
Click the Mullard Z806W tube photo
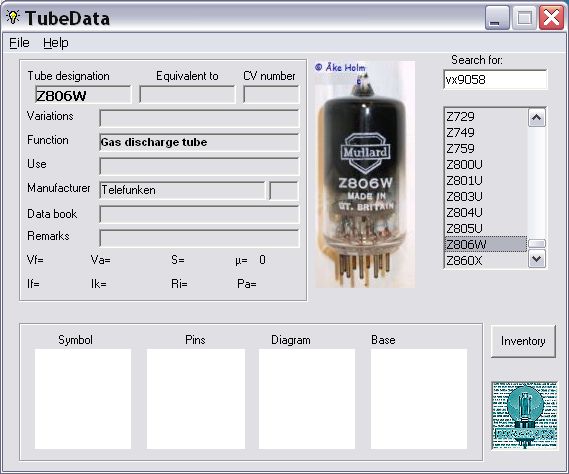[x=365, y=174]
